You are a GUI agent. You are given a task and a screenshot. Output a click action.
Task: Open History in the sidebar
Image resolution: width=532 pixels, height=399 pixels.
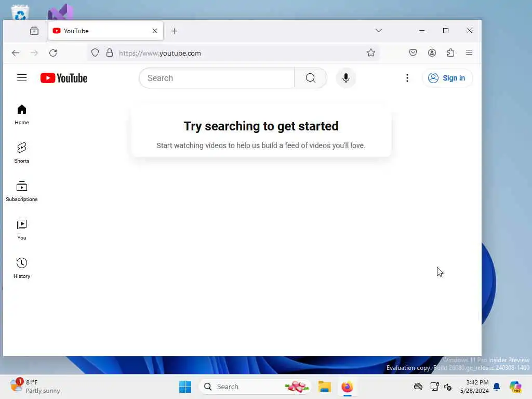[22, 268]
